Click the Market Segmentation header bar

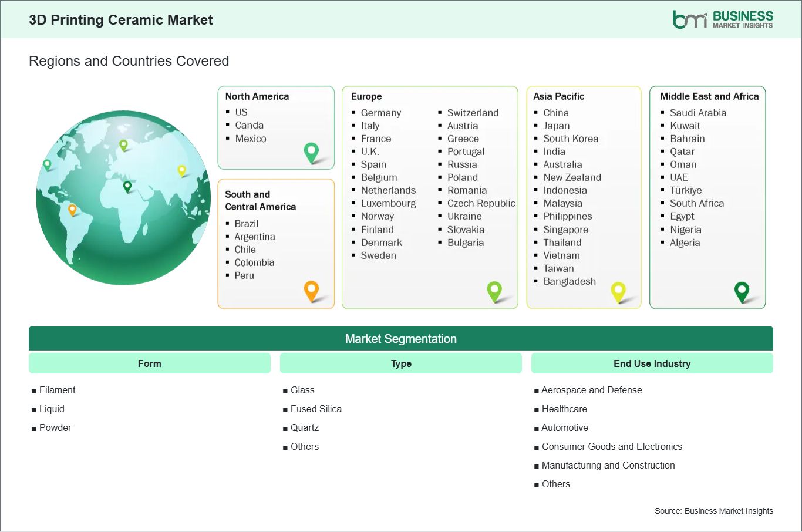click(x=401, y=338)
